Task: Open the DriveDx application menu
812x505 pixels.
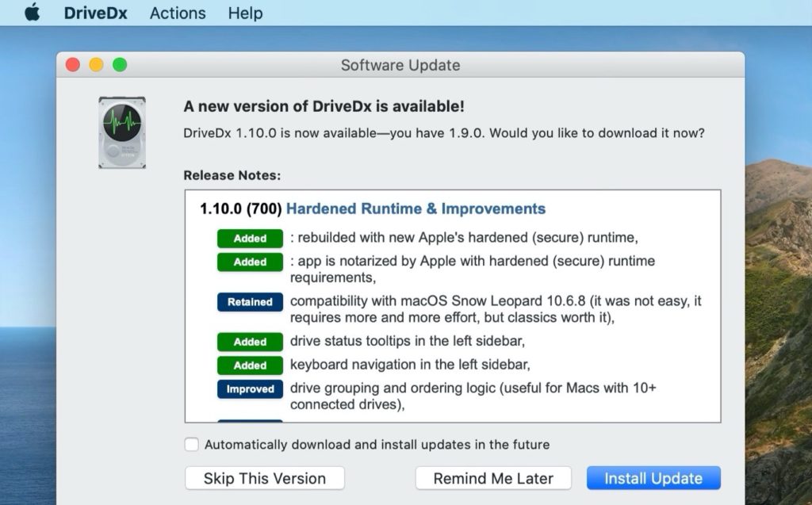Action: pos(95,13)
